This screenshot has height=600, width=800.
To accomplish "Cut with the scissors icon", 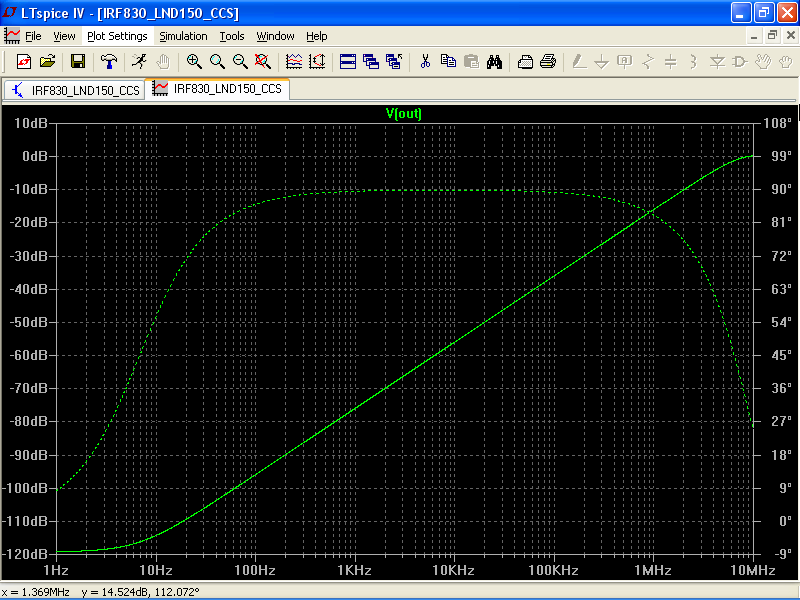I will (425, 62).
